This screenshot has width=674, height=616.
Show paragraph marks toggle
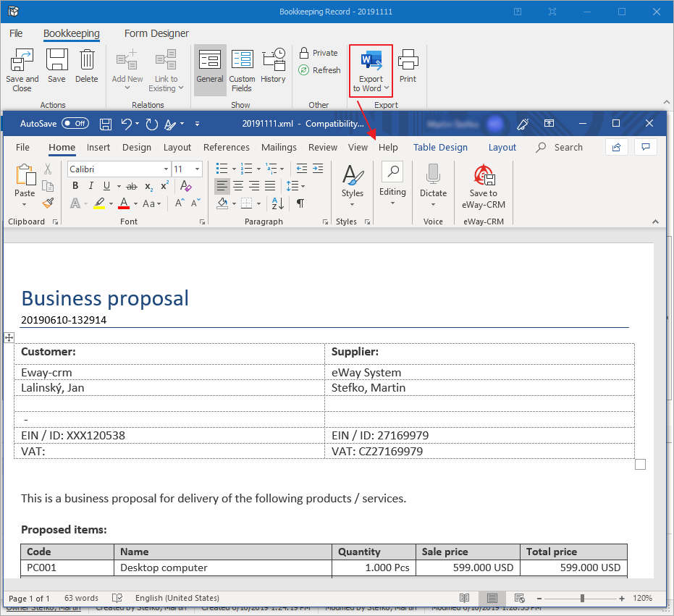pos(300,203)
